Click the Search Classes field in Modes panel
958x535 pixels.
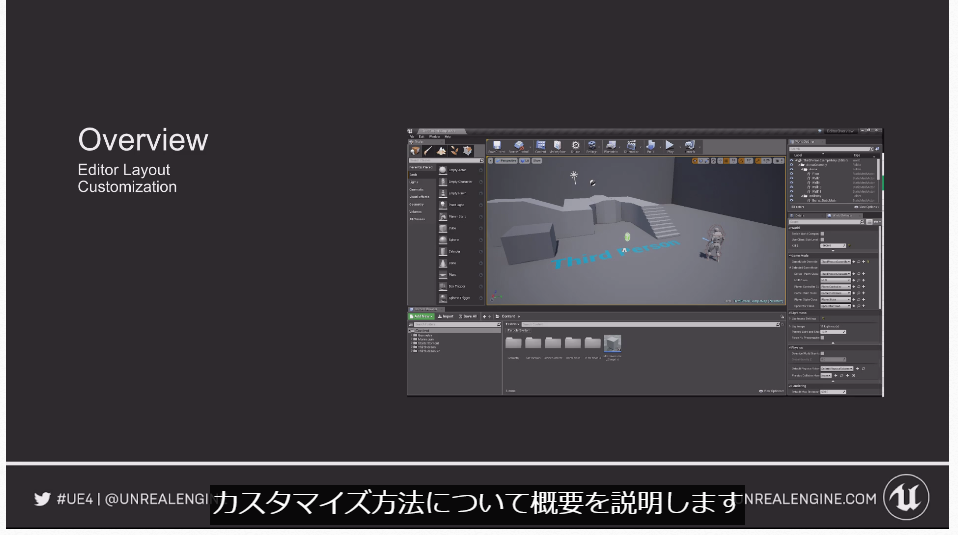click(x=444, y=160)
